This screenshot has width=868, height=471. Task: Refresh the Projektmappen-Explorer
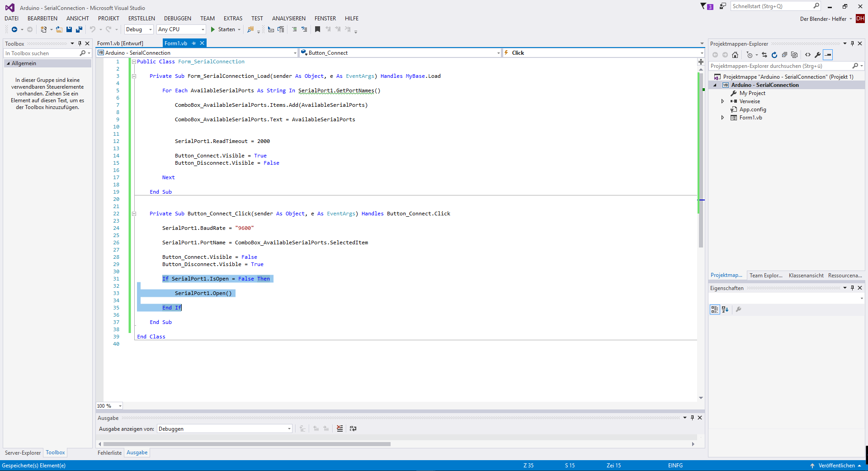tap(774, 55)
